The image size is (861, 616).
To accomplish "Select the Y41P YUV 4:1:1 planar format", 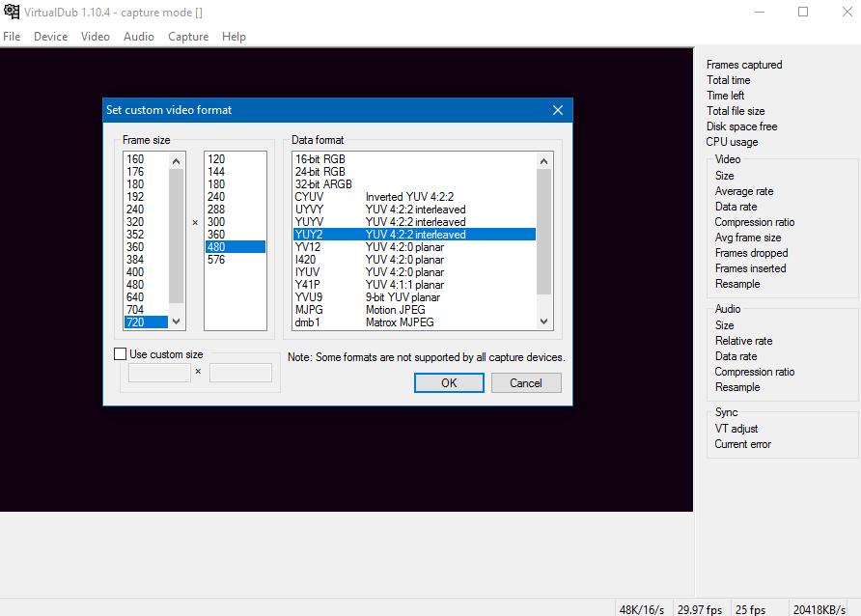I will point(415,285).
